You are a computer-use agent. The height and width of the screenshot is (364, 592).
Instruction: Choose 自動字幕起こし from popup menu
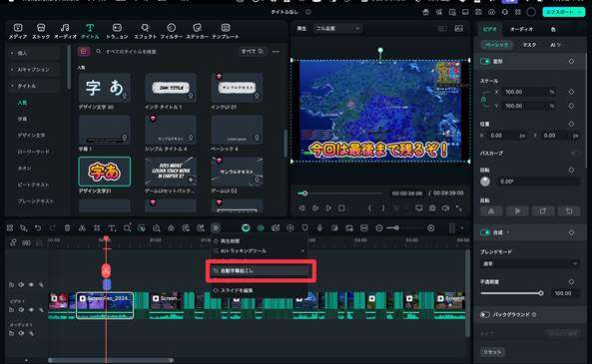(261, 270)
